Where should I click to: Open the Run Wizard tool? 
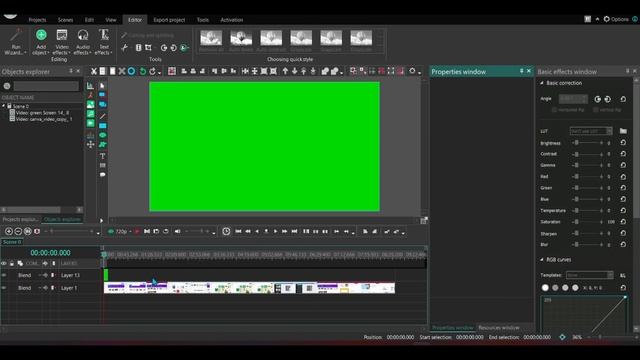(x=16, y=42)
